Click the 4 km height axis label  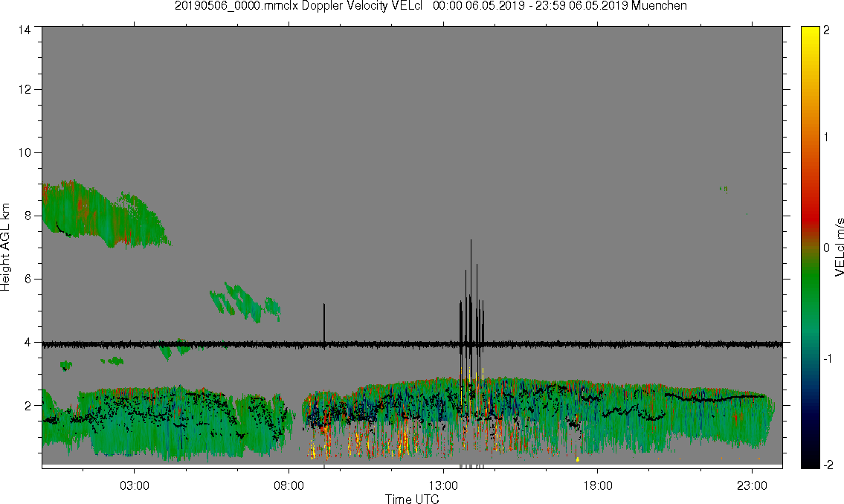pos(28,342)
